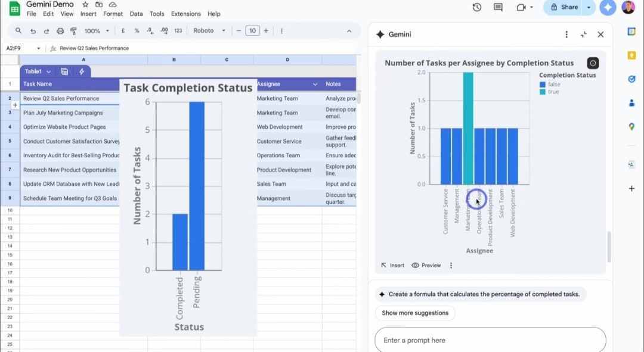Expand the Meet camera dropdown arrow
The image size is (644, 352).
[x=531, y=7]
